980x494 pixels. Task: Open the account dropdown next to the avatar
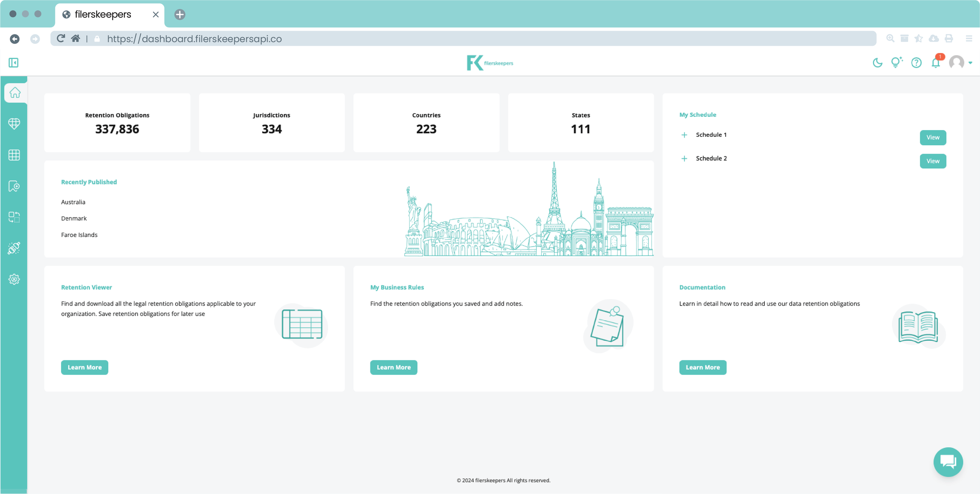click(971, 63)
